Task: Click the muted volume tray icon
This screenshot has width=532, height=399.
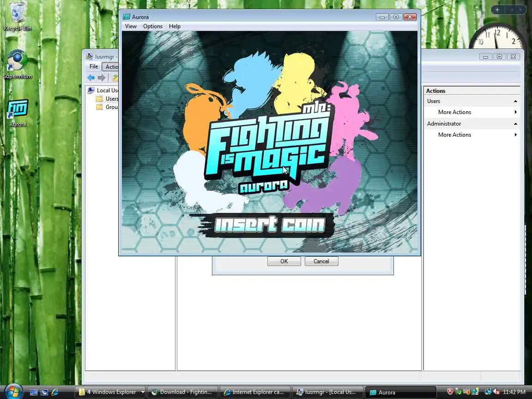Action: pyautogui.click(x=496, y=392)
